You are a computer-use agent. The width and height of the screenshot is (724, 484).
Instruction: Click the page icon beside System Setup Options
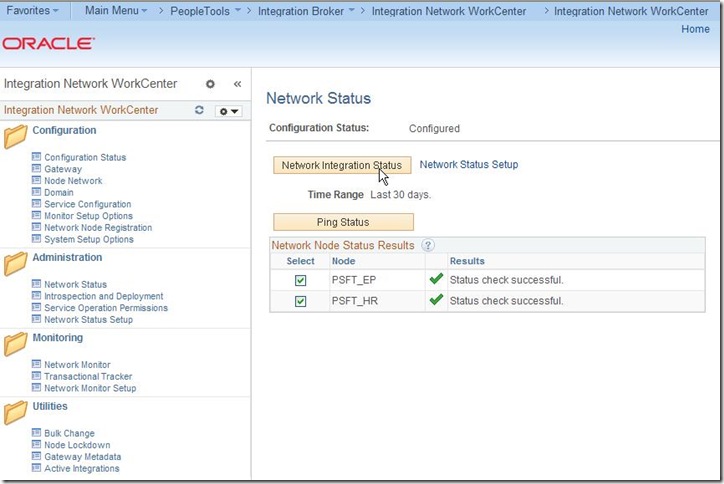36,239
